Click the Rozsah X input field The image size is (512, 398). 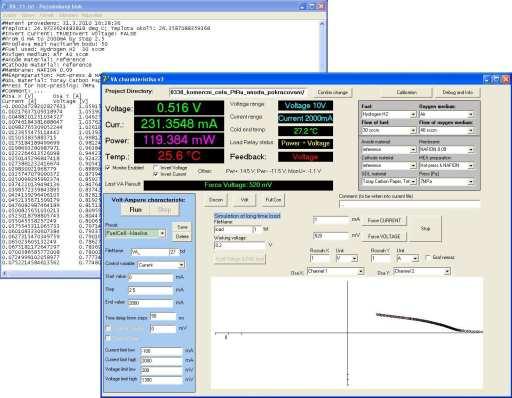319,258
